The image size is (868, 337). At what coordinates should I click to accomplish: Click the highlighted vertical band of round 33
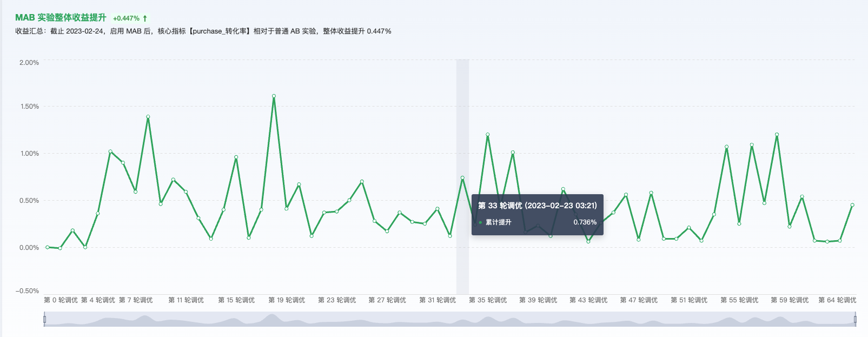click(462, 177)
